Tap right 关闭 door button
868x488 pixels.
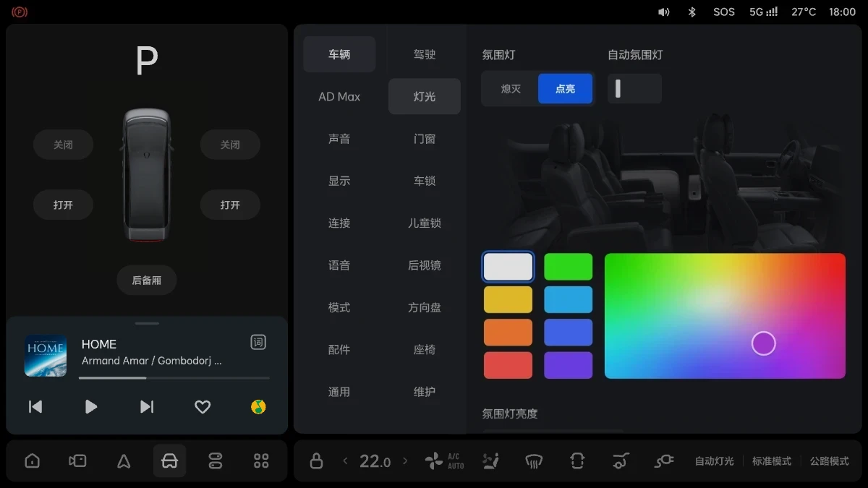(230, 145)
